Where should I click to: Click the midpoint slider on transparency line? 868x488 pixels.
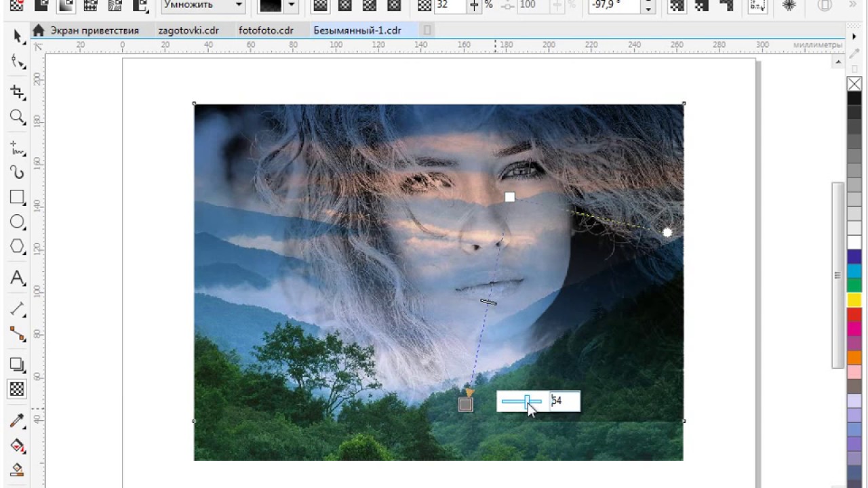point(488,302)
